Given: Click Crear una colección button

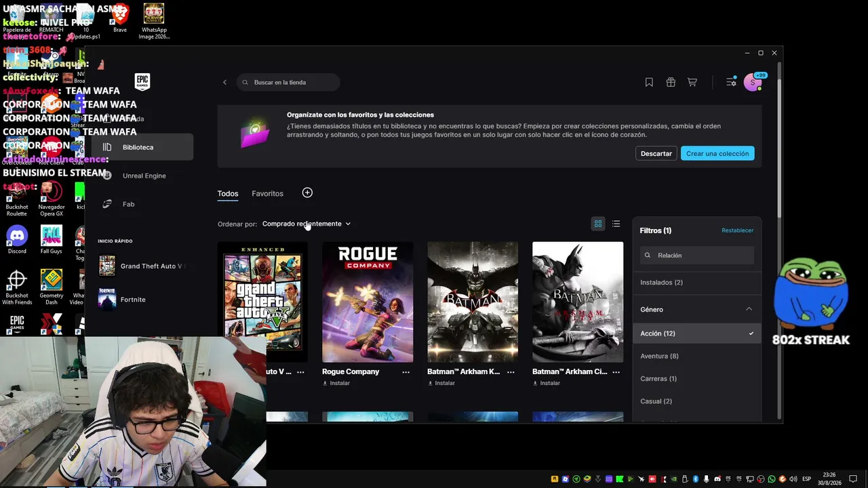Looking at the screenshot, I should pyautogui.click(x=717, y=154).
